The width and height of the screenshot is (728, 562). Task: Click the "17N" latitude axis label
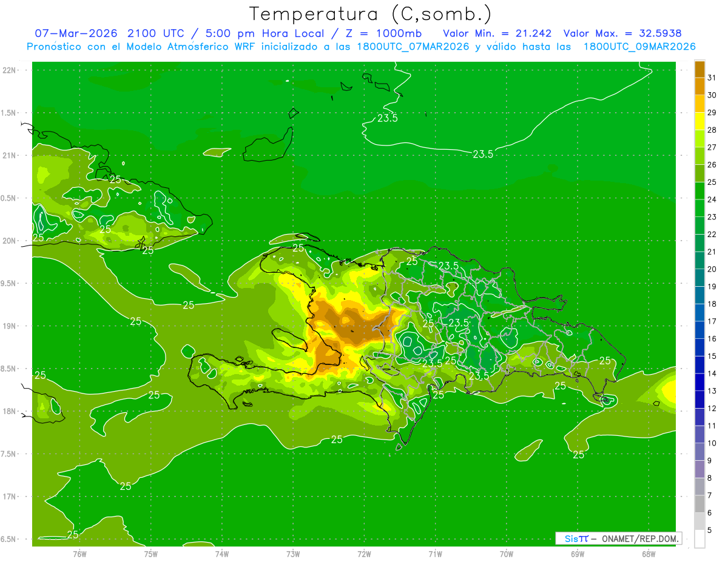(9, 497)
